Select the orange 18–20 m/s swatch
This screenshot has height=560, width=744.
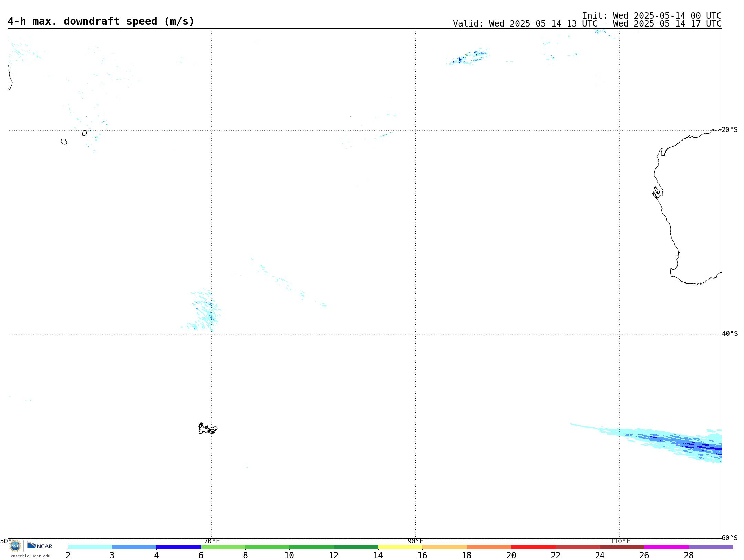click(x=489, y=547)
